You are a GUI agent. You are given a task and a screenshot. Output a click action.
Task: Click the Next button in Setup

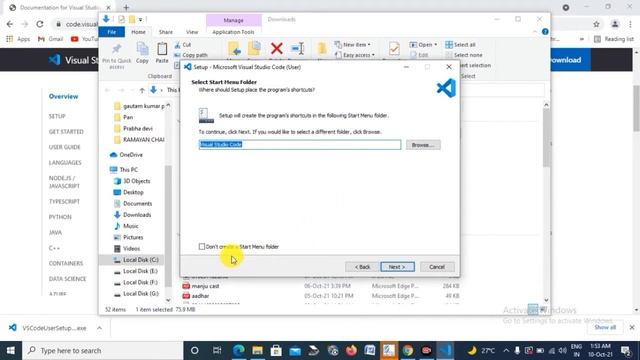point(397,267)
